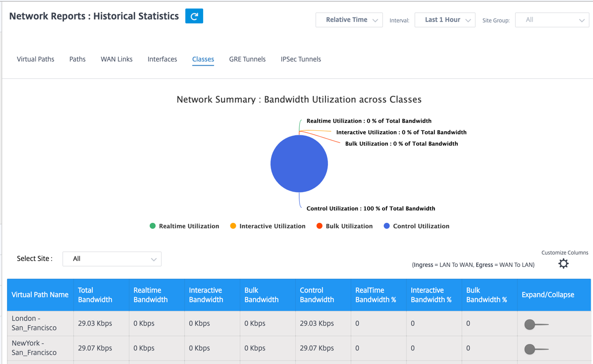The width and height of the screenshot is (593, 364).
Task: Click the Bulk Utilization legend label
Action: 349,226
